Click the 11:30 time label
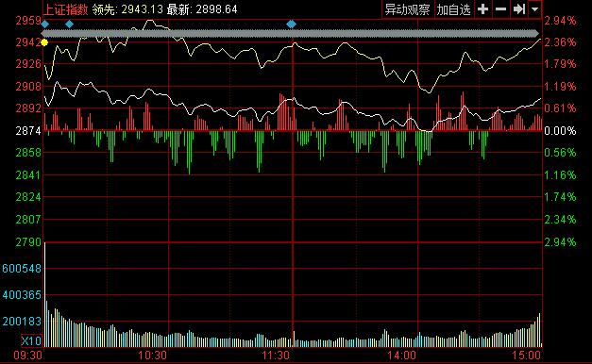 [x=277, y=356]
